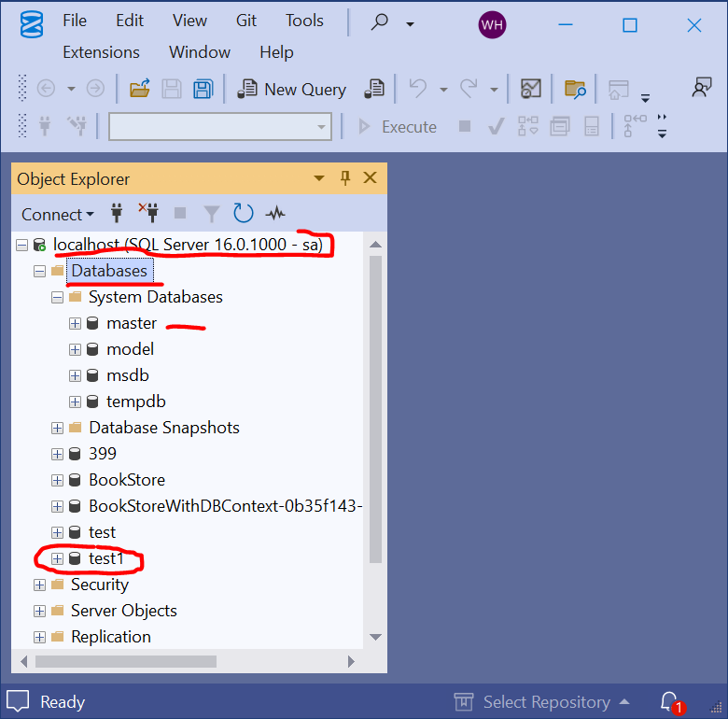Viewport: 728px width, 719px height.
Task: Click the status bar feedback speech-bubble icon
Action: click(x=18, y=700)
